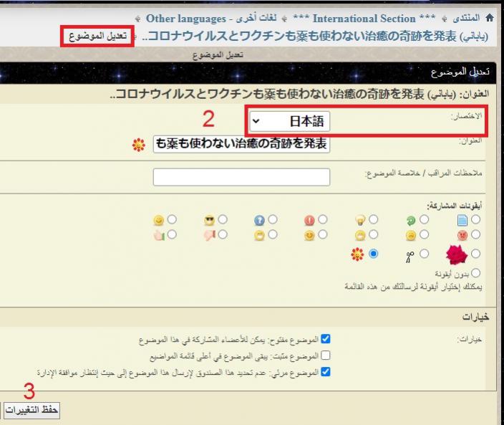Choose the angry red face post icon
The image size is (504, 425).
tap(462, 236)
